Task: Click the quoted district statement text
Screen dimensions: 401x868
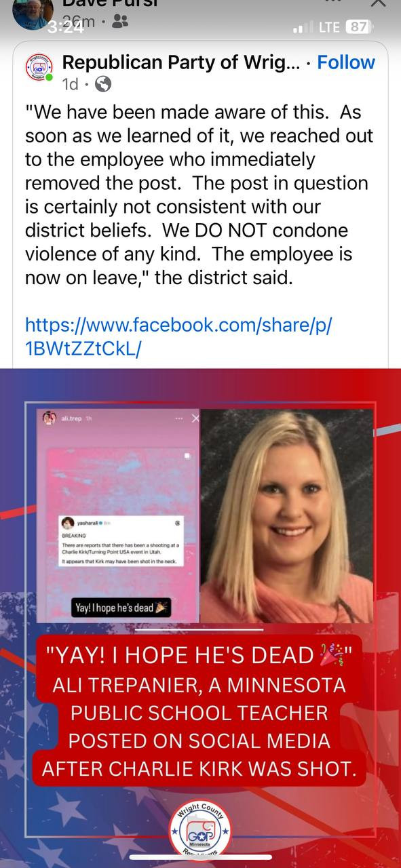Action: tap(199, 195)
